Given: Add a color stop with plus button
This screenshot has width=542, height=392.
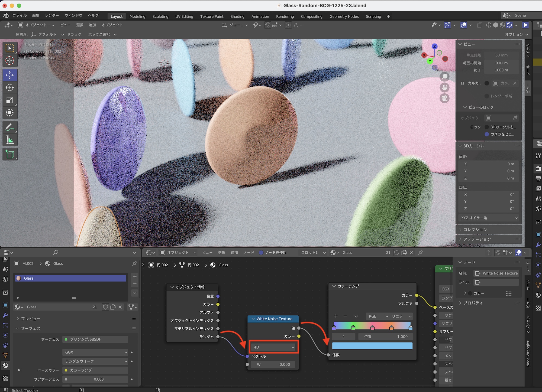Looking at the screenshot, I should pyautogui.click(x=336, y=316).
